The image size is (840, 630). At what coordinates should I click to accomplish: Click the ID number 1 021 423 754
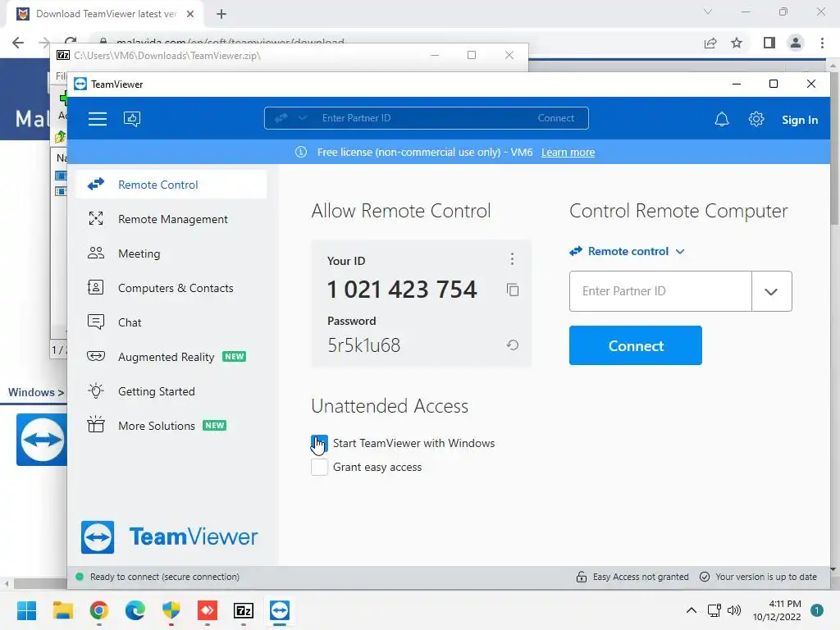point(402,290)
